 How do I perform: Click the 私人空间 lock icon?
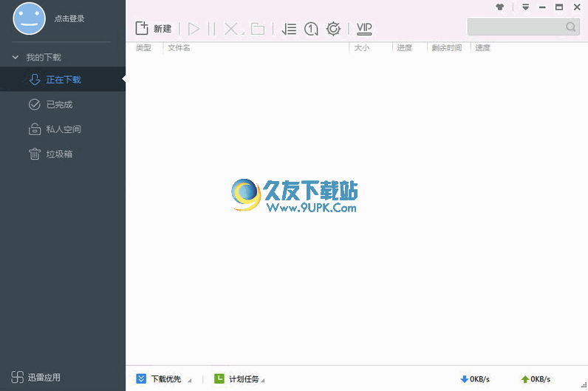[x=35, y=129]
